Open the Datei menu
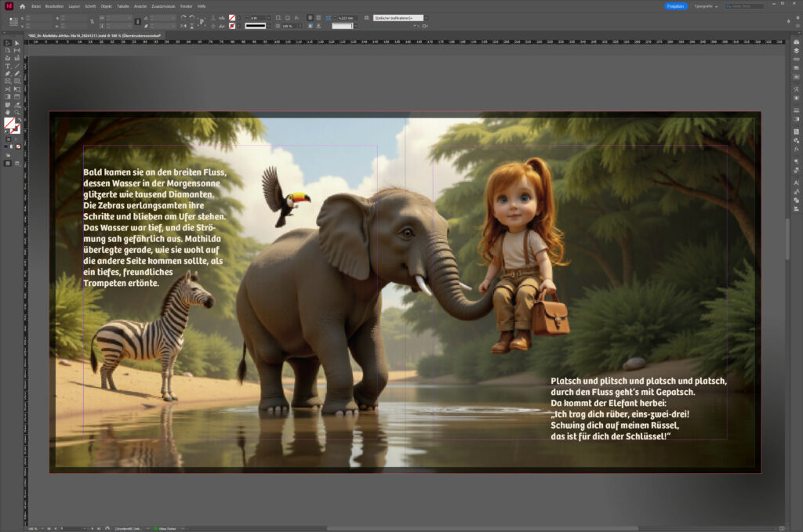Image resolution: width=803 pixels, height=532 pixels. coord(36,5)
